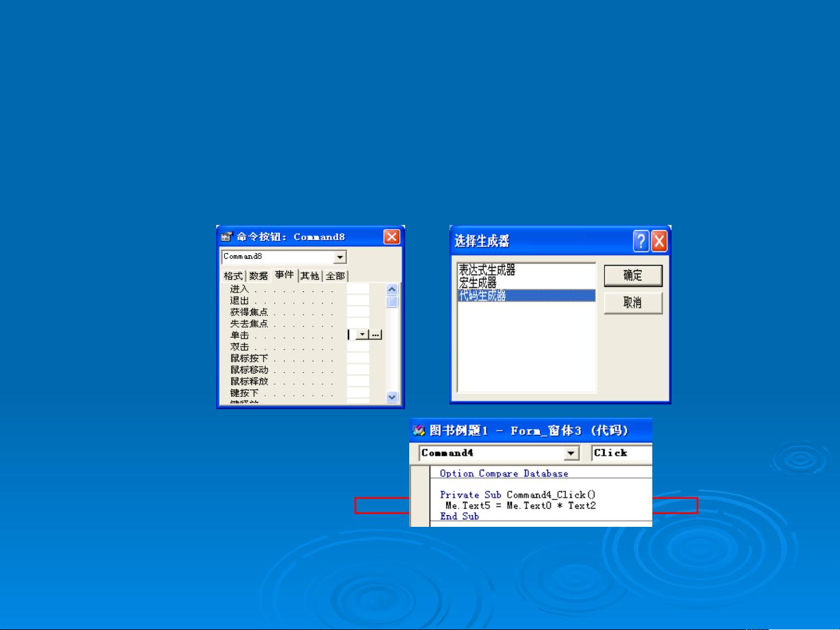This screenshot has height=630, width=840.
Task: Select the 获得焦点 property row label
Action: tap(249, 312)
